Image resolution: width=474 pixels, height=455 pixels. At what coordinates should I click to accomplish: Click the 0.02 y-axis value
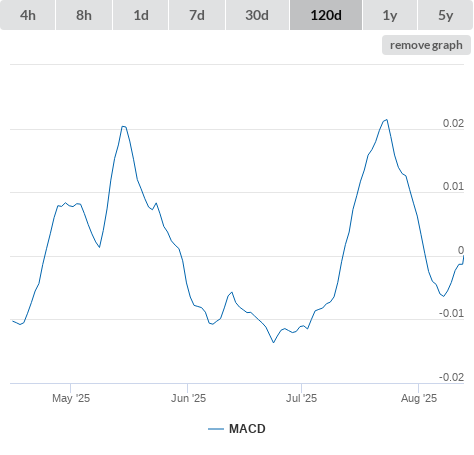[x=453, y=123]
